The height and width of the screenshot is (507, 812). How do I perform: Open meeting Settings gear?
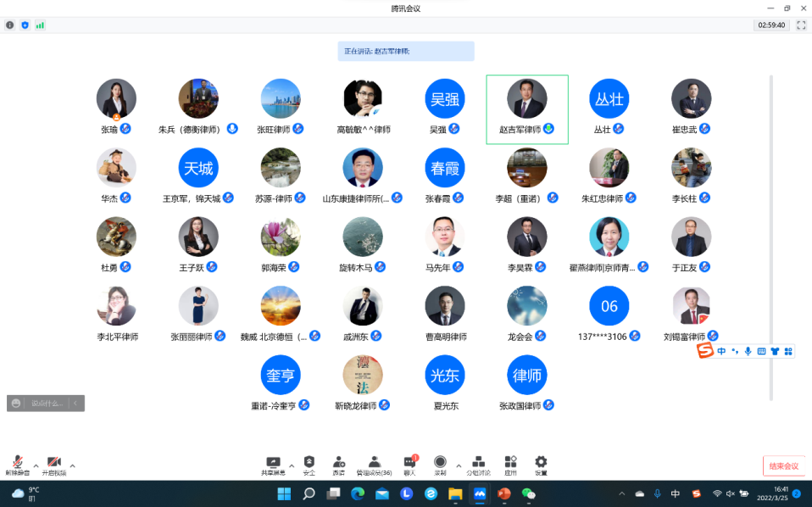(541, 464)
